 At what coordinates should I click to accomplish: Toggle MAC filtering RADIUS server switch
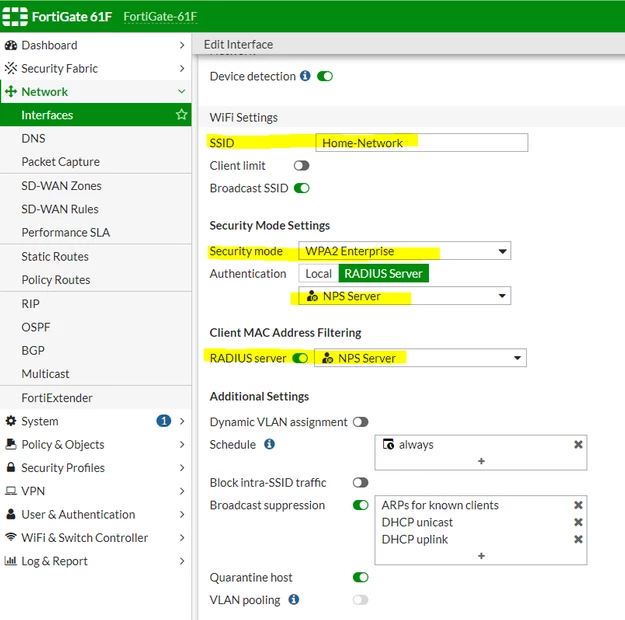(300, 358)
